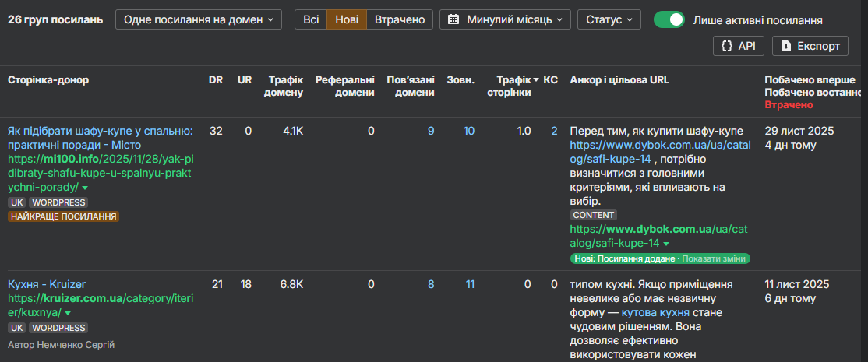
Task: Click Показати зміни in green badge
Action: click(x=715, y=258)
